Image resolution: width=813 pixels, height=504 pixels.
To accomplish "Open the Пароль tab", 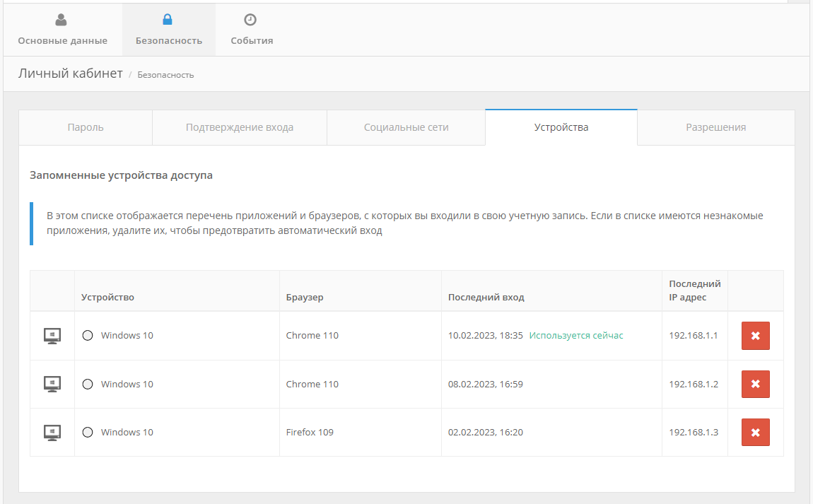I will 86,127.
